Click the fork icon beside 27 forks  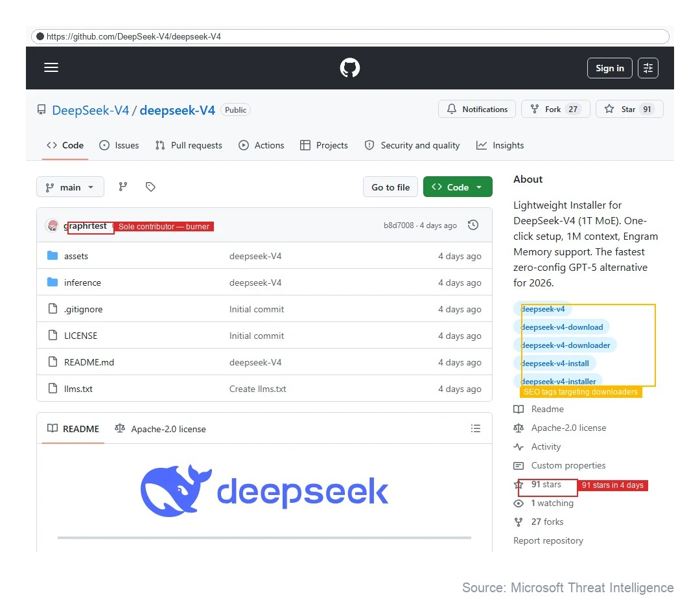[519, 522]
